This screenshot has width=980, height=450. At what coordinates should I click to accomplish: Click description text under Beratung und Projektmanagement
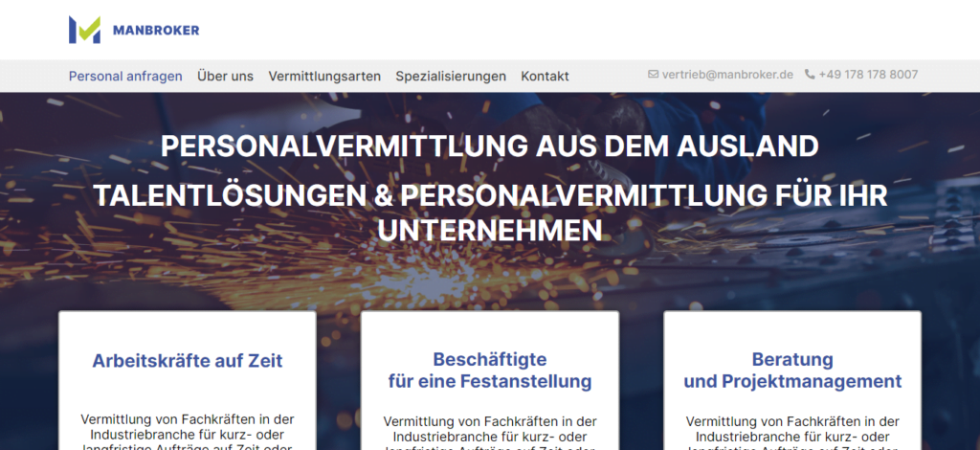792,433
